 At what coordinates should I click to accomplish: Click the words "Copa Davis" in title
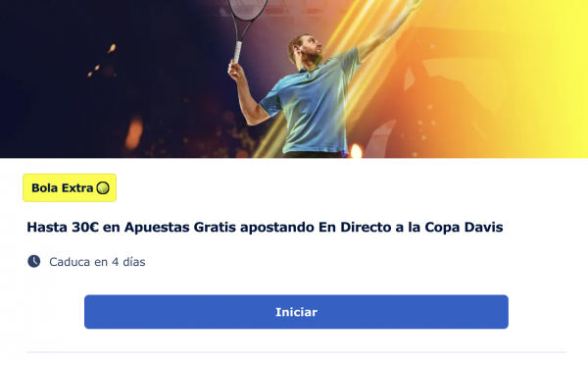(464, 228)
